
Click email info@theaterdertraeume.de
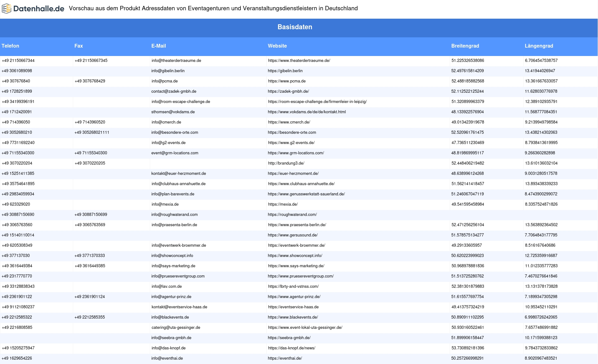(176, 61)
